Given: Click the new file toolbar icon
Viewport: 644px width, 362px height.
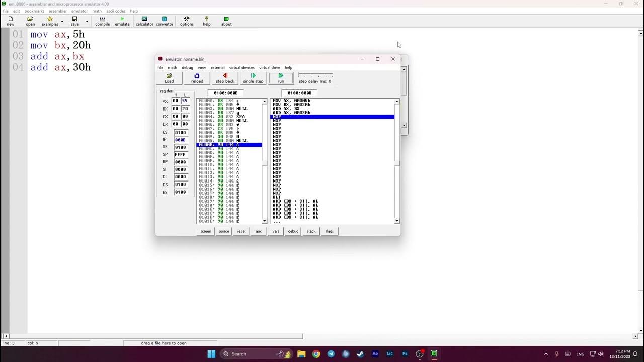Looking at the screenshot, I should (10, 21).
